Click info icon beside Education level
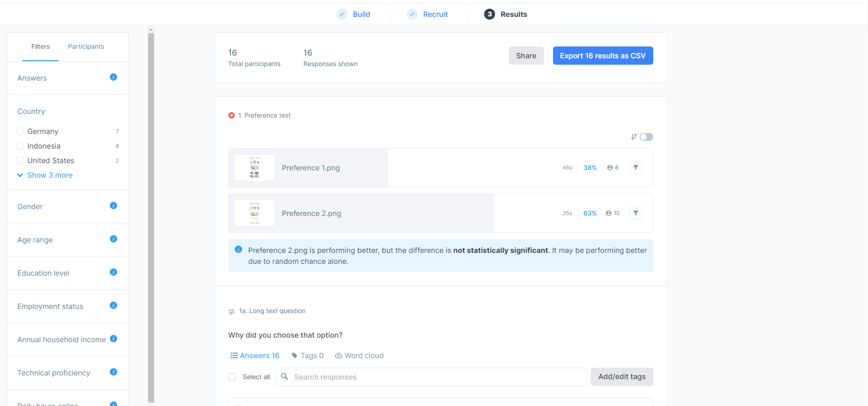Screen dimensions: 868x406 click(x=114, y=272)
